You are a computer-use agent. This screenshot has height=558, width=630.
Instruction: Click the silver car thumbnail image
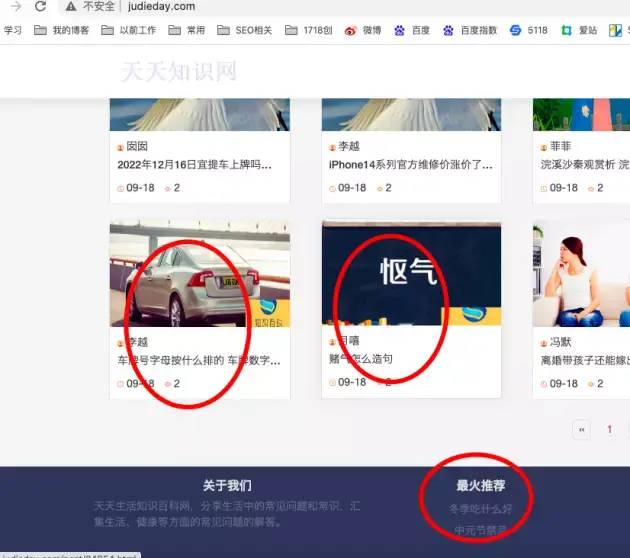[x=200, y=274]
